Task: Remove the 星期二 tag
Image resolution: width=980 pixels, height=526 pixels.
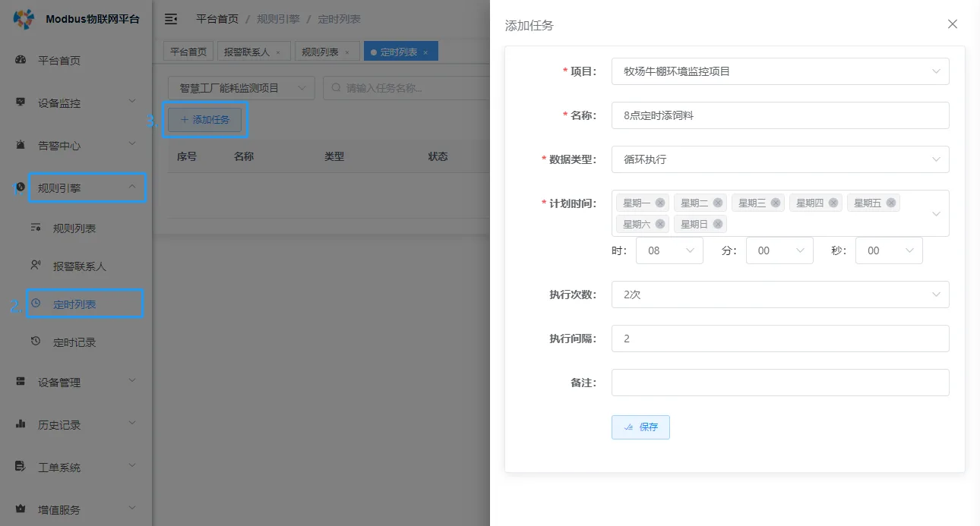Action: [718, 203]
